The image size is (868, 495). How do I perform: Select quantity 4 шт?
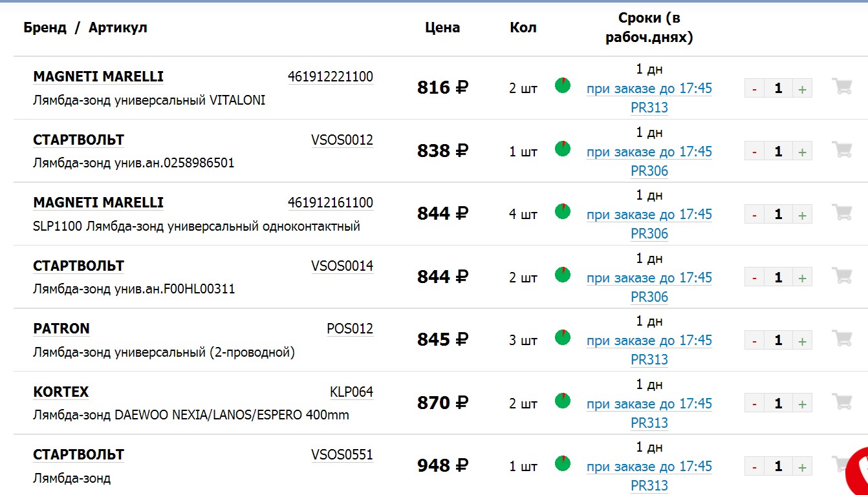pos(523,215)
